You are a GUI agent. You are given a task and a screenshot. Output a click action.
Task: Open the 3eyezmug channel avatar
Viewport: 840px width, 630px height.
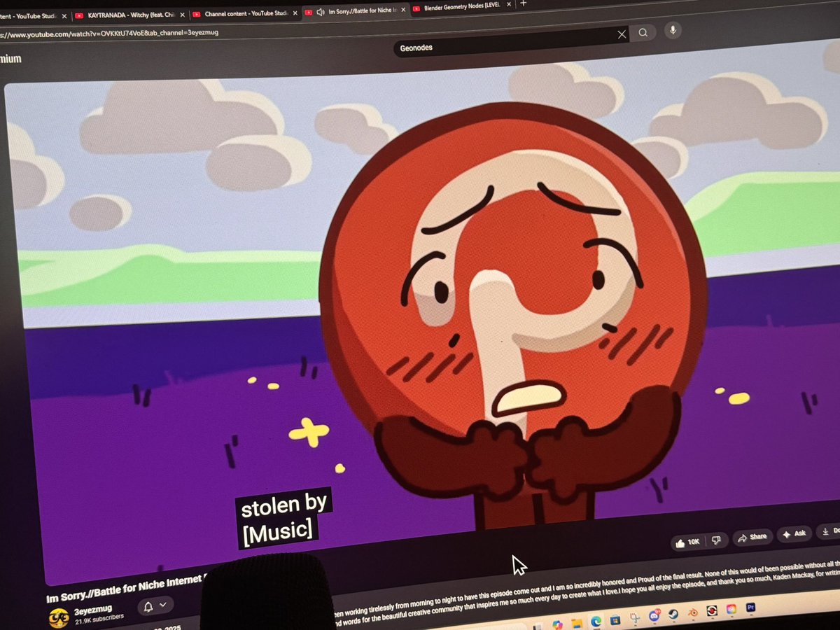tap(59, 617)
